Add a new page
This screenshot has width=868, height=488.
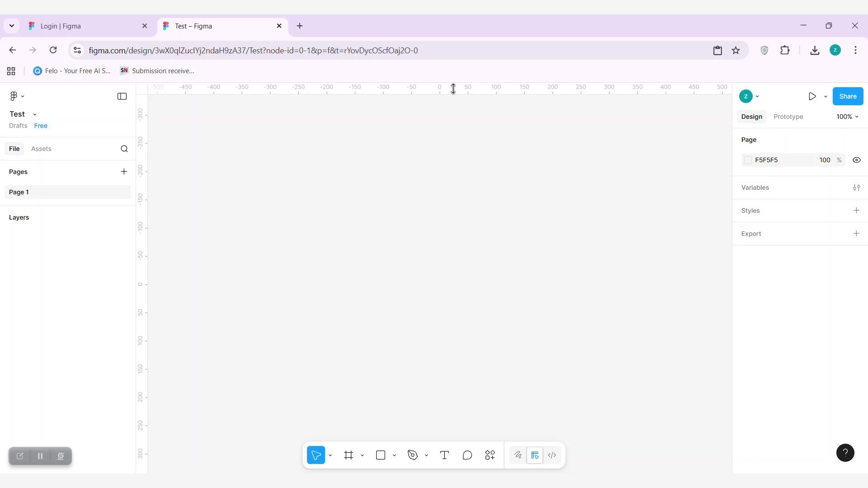tap(124, 172)
